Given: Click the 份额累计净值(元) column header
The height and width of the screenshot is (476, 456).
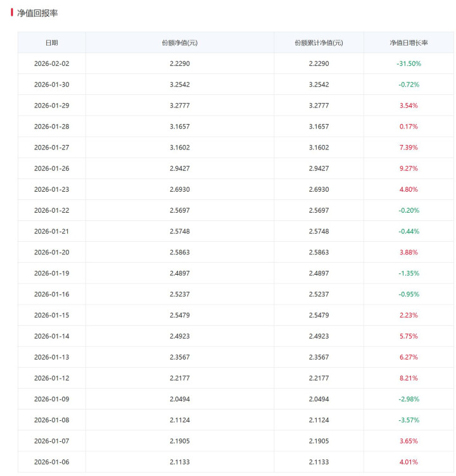Looking at the screenshot, I should (319, 42).
